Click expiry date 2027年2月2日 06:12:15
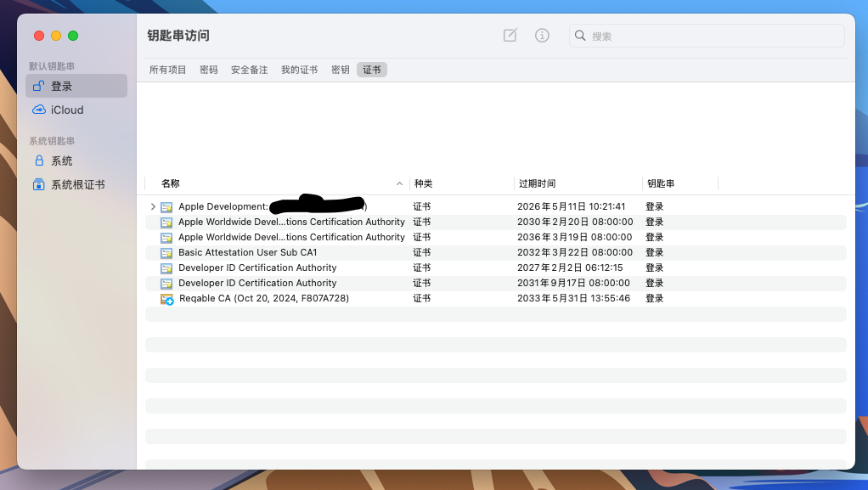The width and height of the screenshot is (868, 490). [x=570, y=268]
